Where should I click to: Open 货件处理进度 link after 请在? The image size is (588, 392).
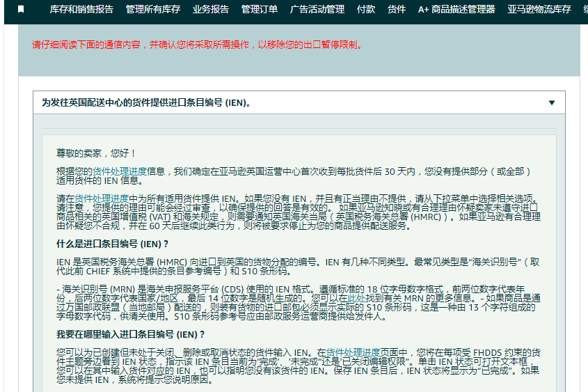pos(102,198)
